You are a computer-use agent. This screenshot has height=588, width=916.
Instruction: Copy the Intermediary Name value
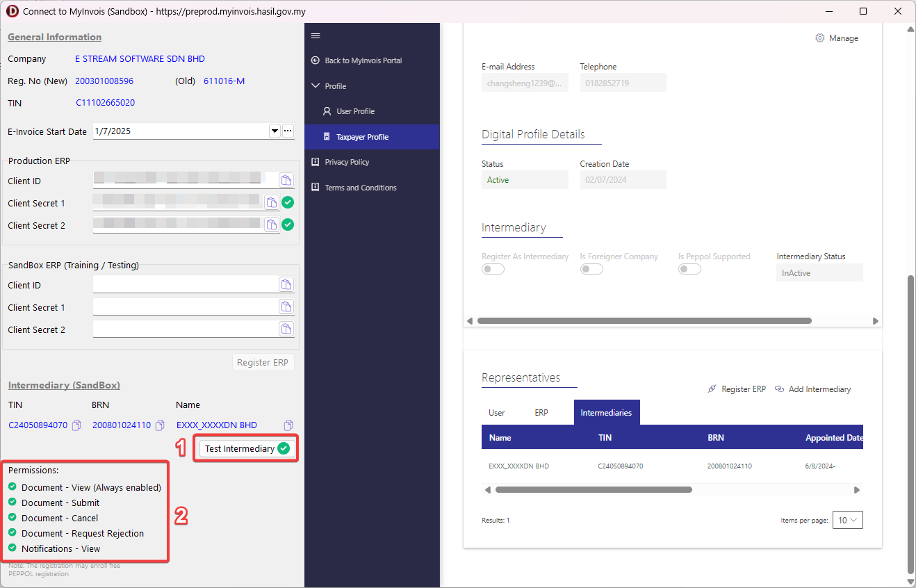(x=288, y=425)
